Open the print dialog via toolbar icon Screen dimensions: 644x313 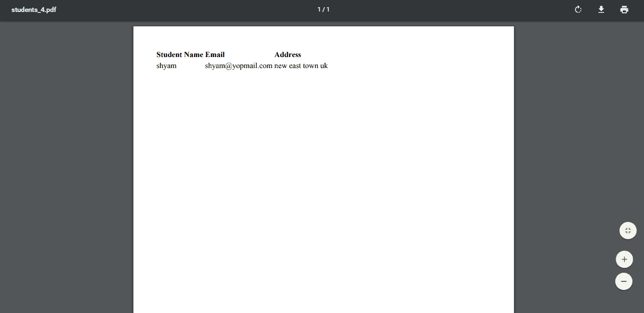pyautogui.click(x=624, y=9)
